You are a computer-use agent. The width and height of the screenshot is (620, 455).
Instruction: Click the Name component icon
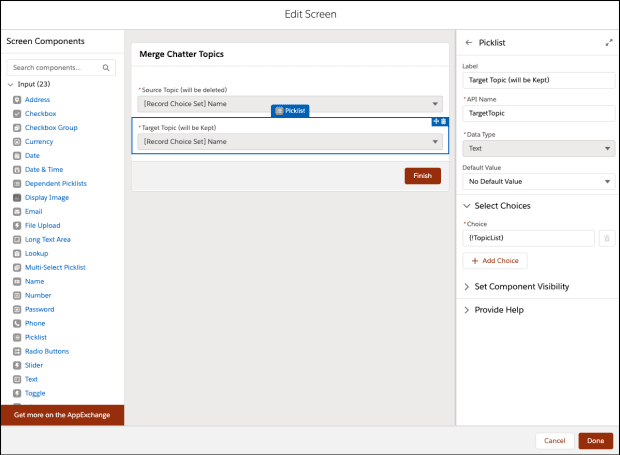17,281
